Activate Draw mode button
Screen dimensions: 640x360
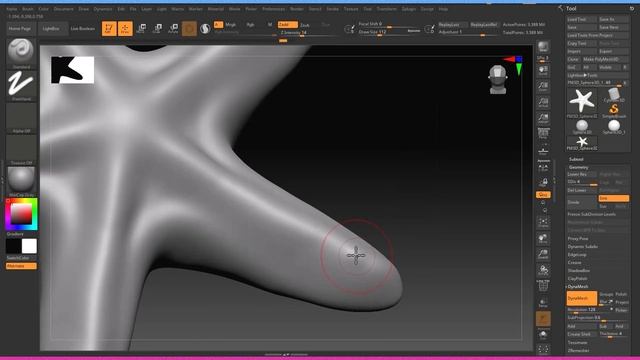point(125,28)
